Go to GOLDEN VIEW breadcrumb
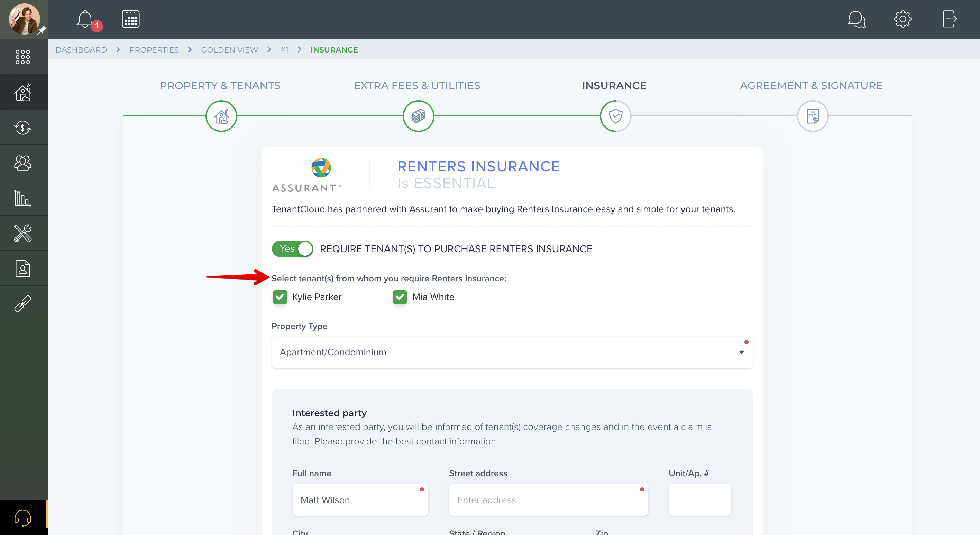Viewport: 980px width, 535px height. (x=229, y=50)
